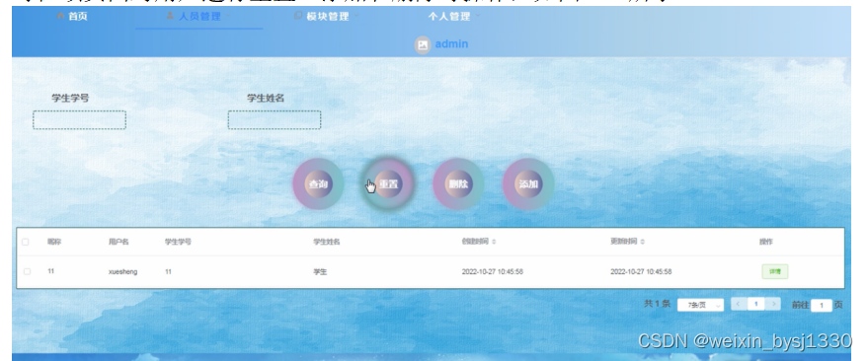Screen dimensions: 868x361
Task: Click the 学生姓名 column header
Action: pyautogui.click(x=327, y=242)
